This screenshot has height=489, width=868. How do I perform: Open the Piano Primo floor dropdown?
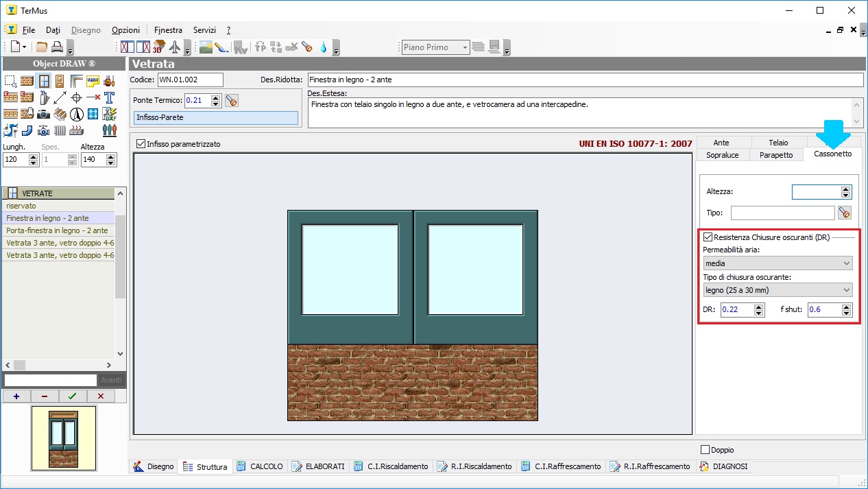435,47
